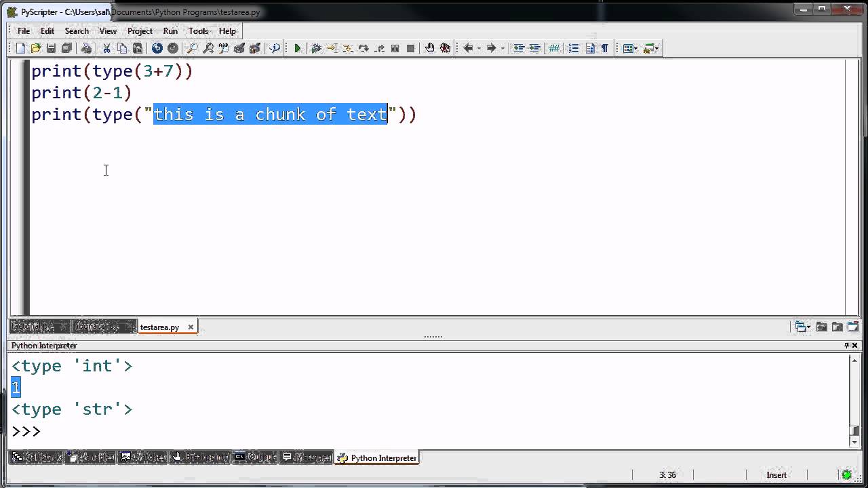Switch to the Watches panel tab
Viewport: 868px width, 488px height.
142,457
